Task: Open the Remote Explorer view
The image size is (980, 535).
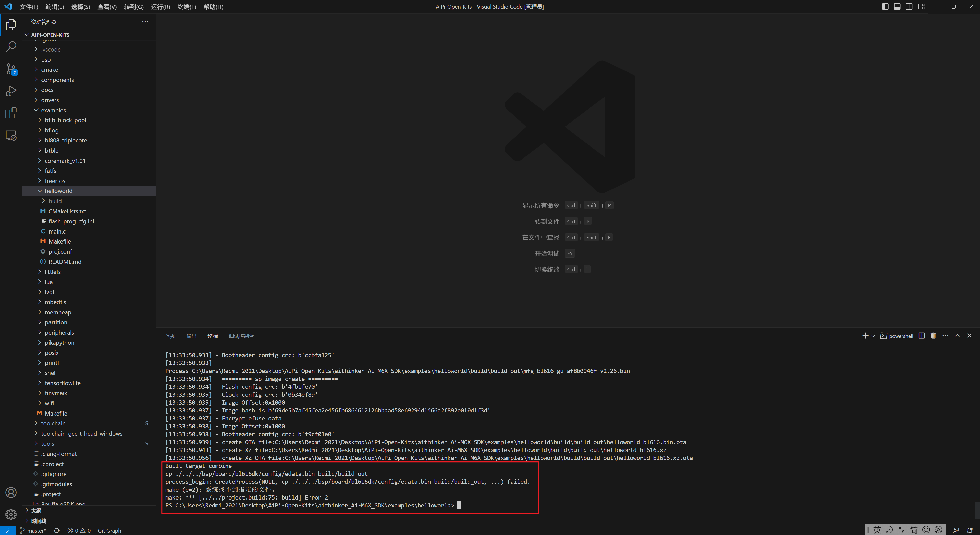Action: click(11, 136)
